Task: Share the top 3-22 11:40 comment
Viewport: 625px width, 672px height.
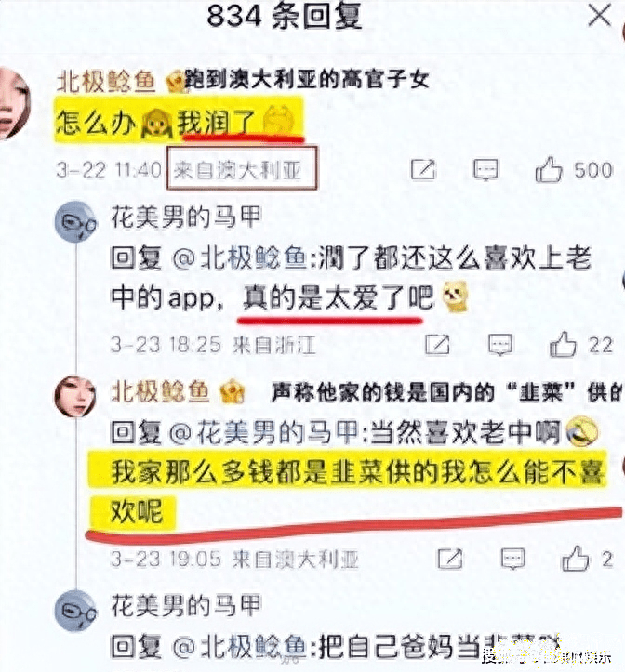Action: (423, 170)
